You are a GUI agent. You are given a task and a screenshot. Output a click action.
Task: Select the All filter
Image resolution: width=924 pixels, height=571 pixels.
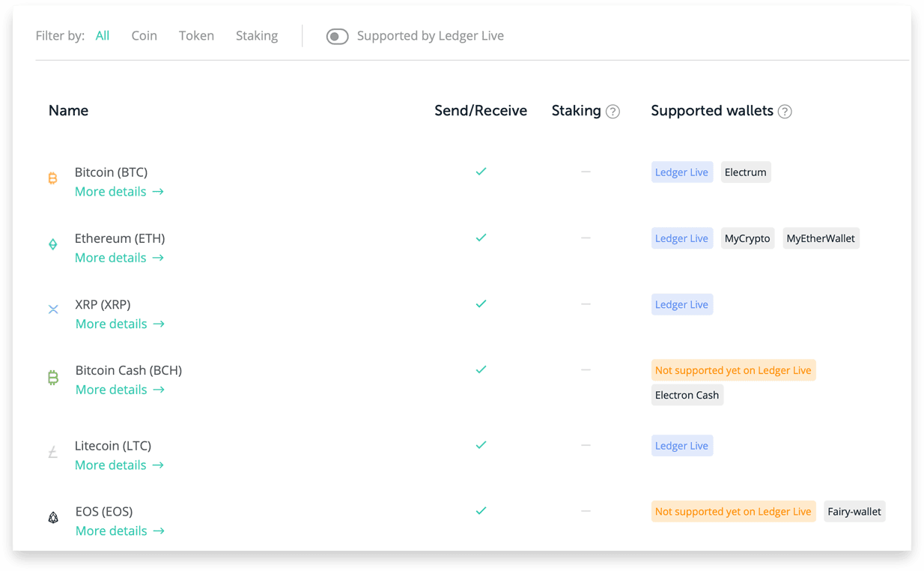pos(103,35)
